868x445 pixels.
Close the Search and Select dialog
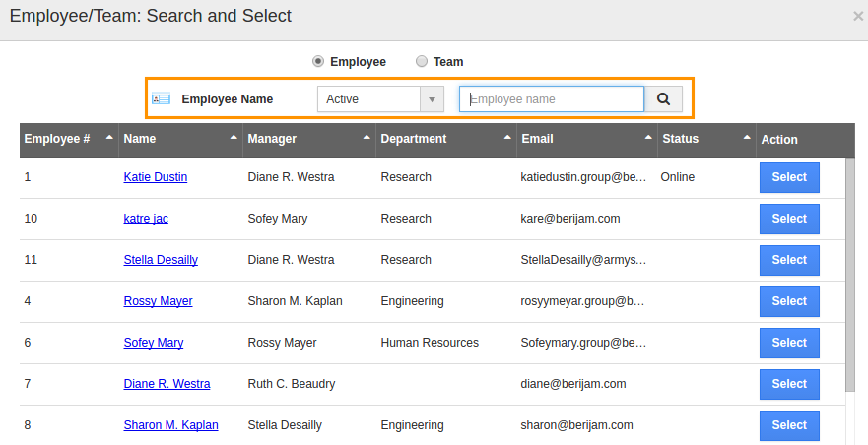(x=857, y=17)
